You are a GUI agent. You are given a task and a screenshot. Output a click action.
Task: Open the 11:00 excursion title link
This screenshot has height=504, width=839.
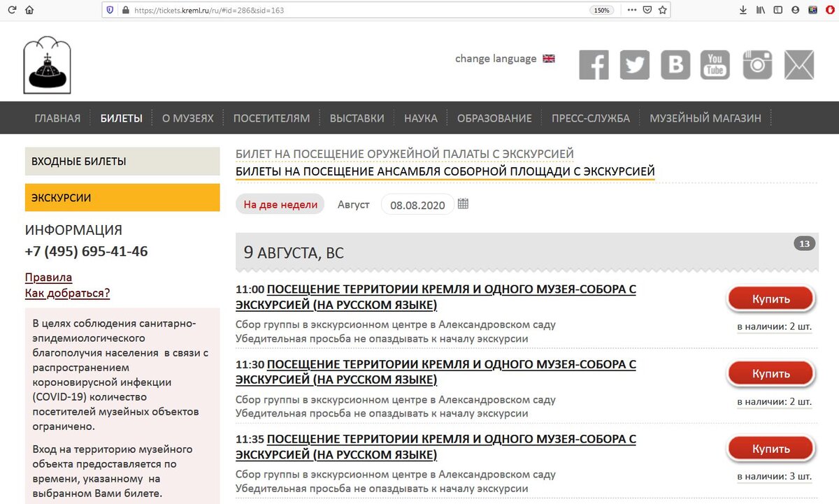pyautogui.click(x=436, y=297)
